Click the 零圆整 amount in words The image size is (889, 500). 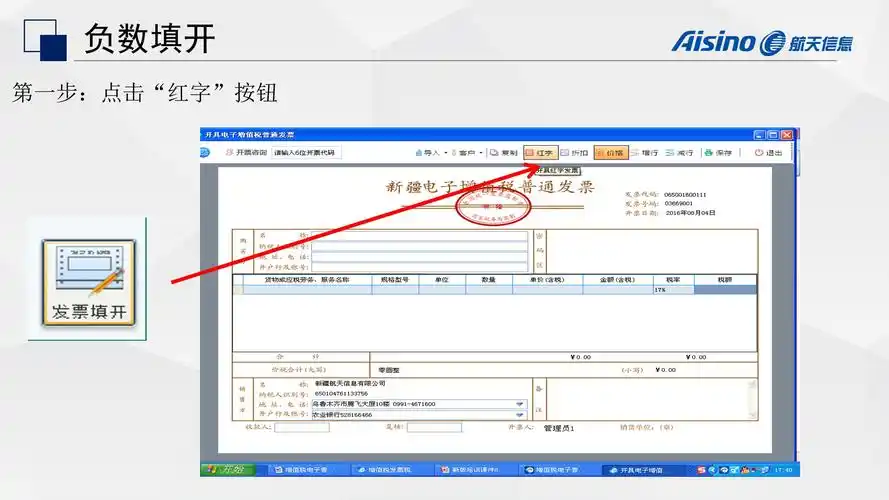(389, 370)
